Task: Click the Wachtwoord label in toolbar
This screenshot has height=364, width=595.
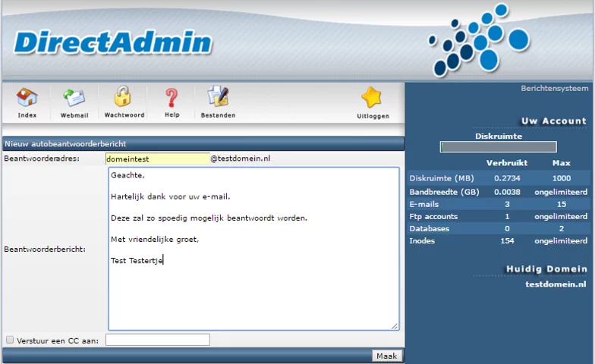Action: tap(124, 115)
